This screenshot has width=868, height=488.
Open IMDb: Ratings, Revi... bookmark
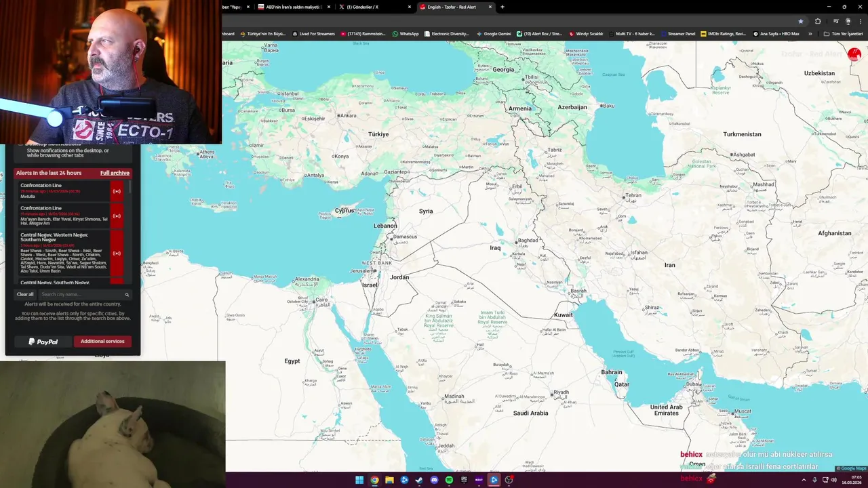[724, 33]
